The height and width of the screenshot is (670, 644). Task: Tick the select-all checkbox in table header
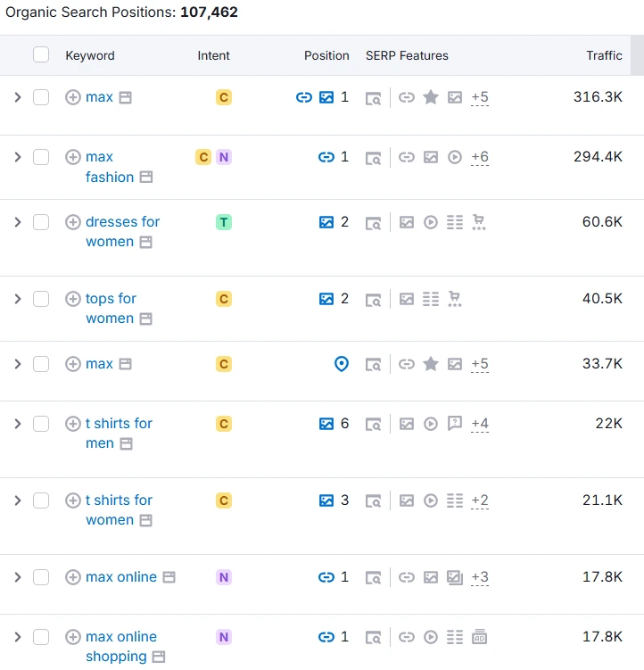click(x=41, y=55)
